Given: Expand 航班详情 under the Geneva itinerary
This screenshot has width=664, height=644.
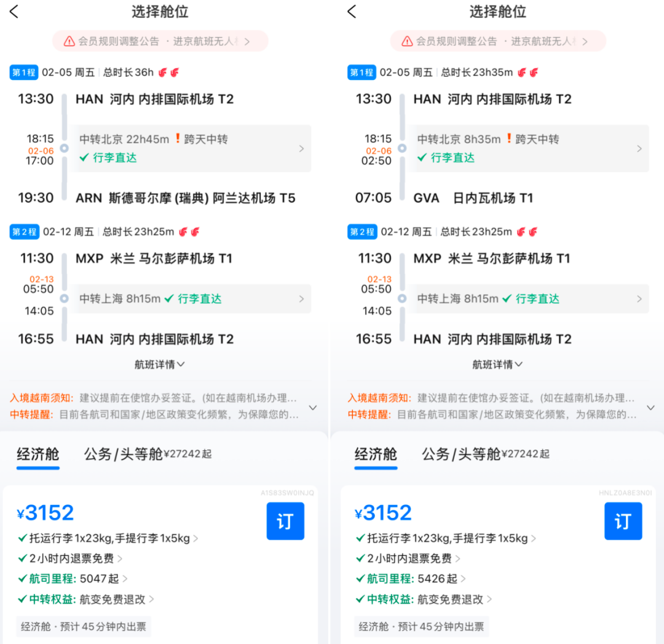Looking at the screenshot, I should coord(497,364).
